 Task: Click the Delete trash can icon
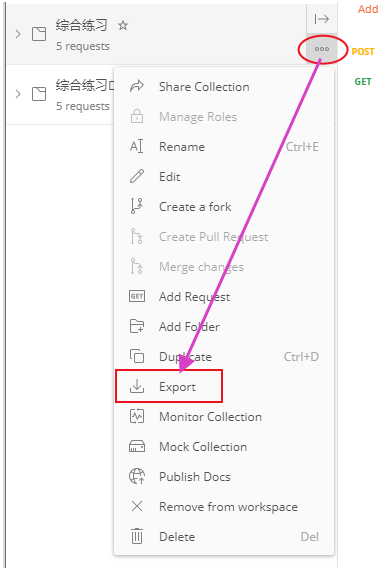tap(137, 536)
